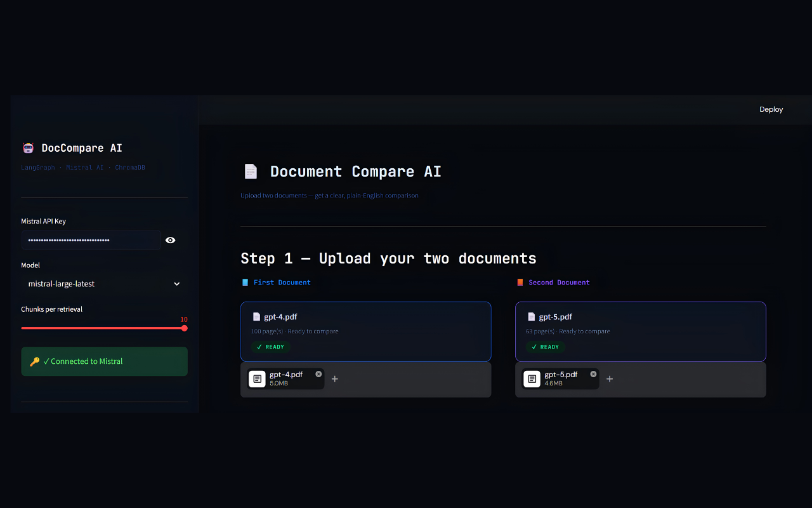Click the READY badge on the gpt-4.pdf card
This screenshot has height=508, width=812.
[270, 347]
